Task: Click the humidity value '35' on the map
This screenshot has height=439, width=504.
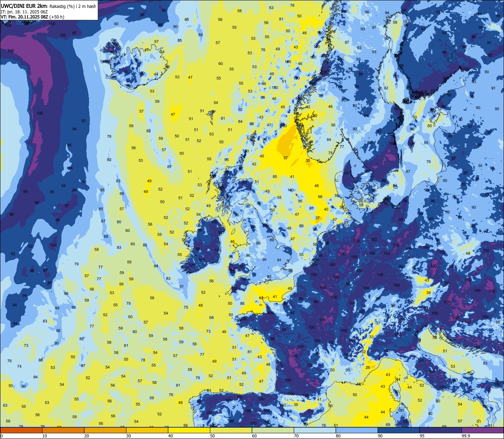Action: [x=308, y=160]
